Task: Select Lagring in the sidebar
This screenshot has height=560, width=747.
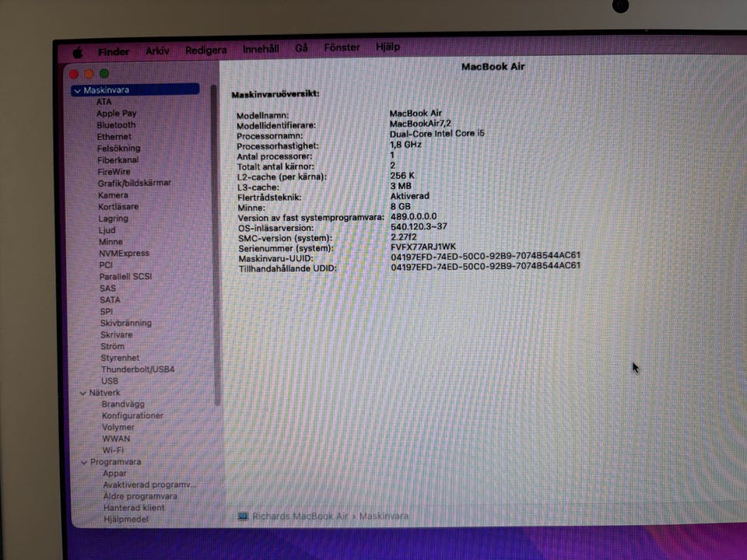Action: pyautogui.click(x=113, y=219)
